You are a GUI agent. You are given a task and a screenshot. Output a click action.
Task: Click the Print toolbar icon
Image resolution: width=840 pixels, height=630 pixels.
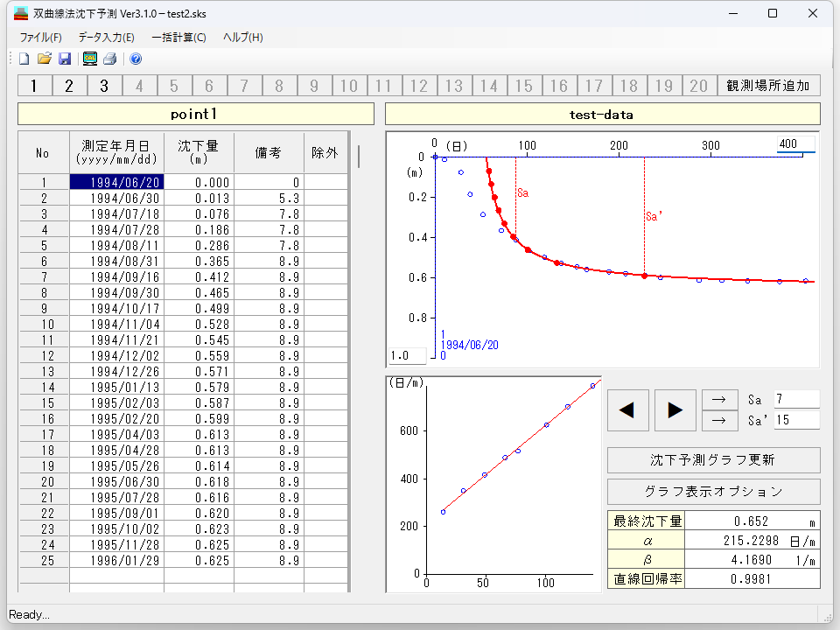point(110,59)
